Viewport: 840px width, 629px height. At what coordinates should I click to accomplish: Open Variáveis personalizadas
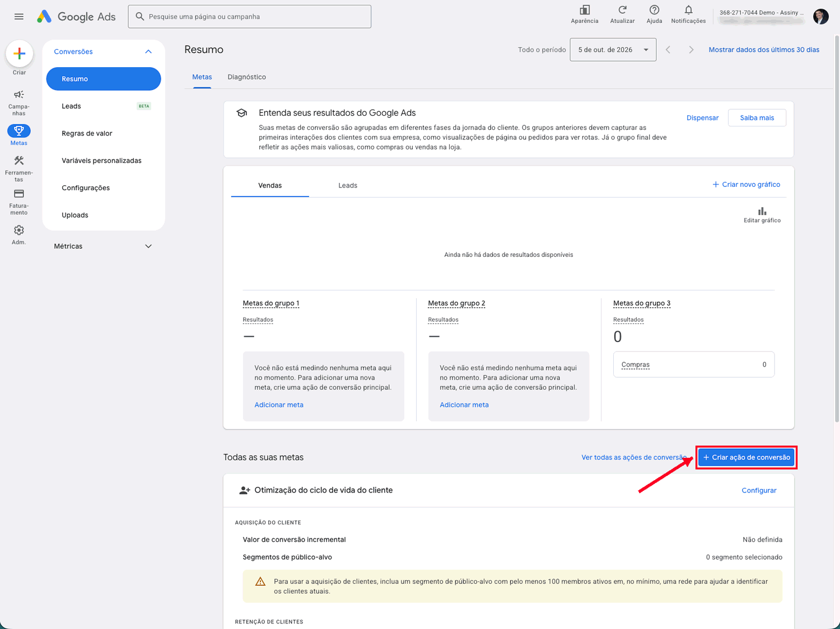(104, 161)
